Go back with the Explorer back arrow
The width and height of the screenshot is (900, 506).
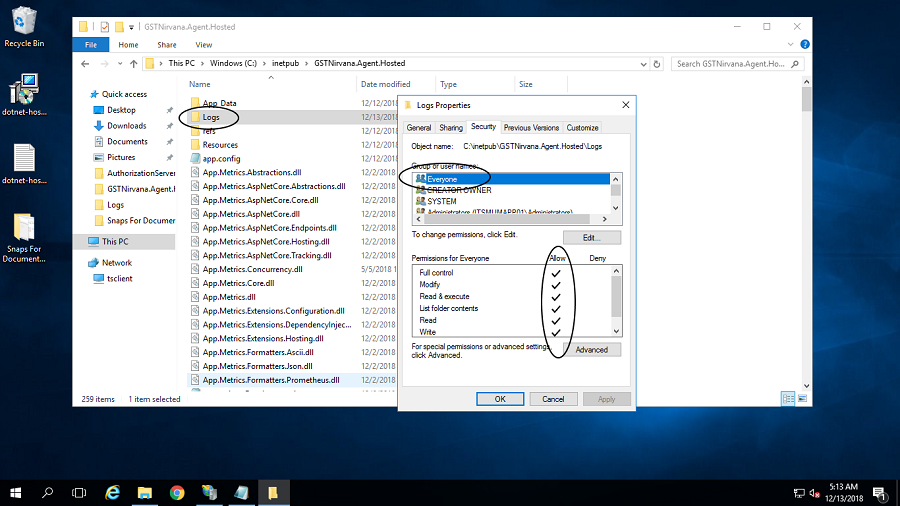click(x=85, y=64)
